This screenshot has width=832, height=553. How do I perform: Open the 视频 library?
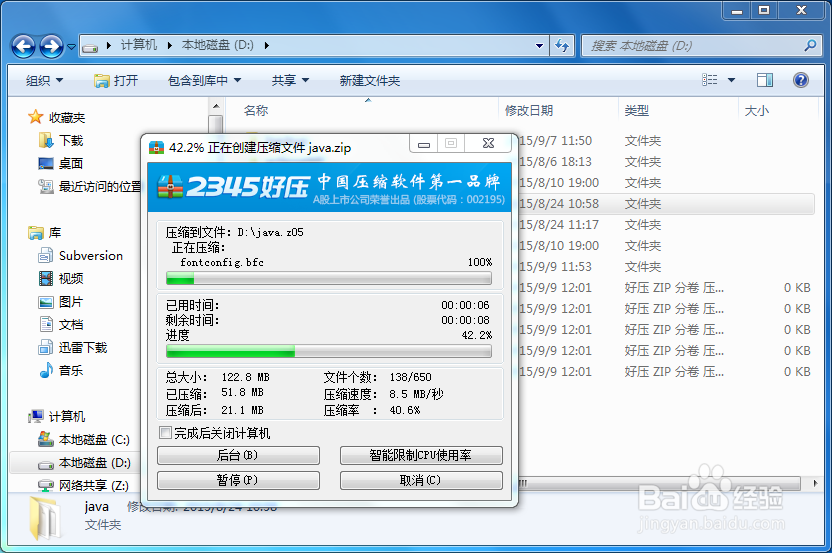point(71,279)
